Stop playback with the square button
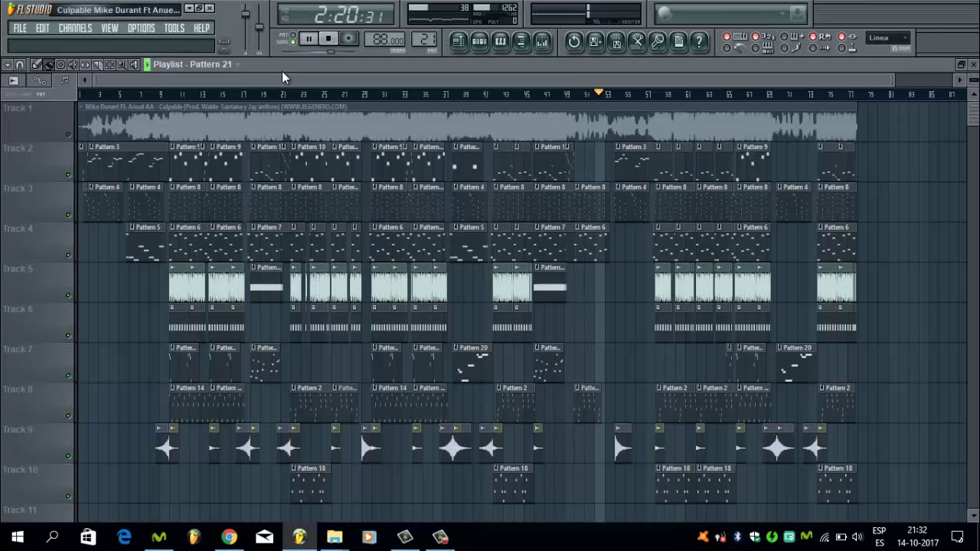The image size is (980, 551). tap(328, 39)
